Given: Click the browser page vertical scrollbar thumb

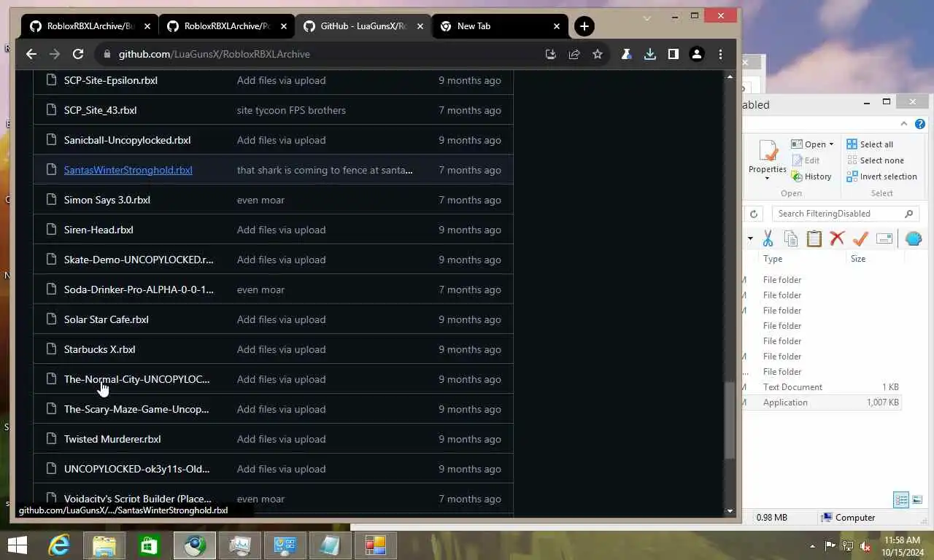Looking at the screenshot, I should pos(730,420).
